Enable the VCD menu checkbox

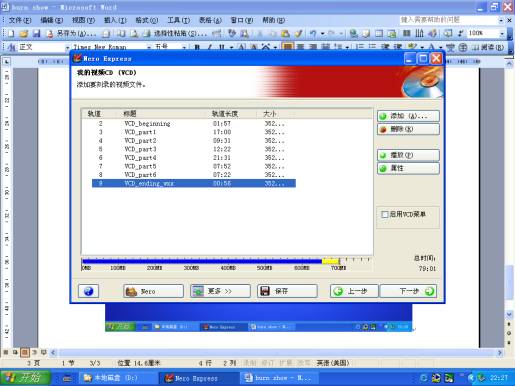[384, 214]
